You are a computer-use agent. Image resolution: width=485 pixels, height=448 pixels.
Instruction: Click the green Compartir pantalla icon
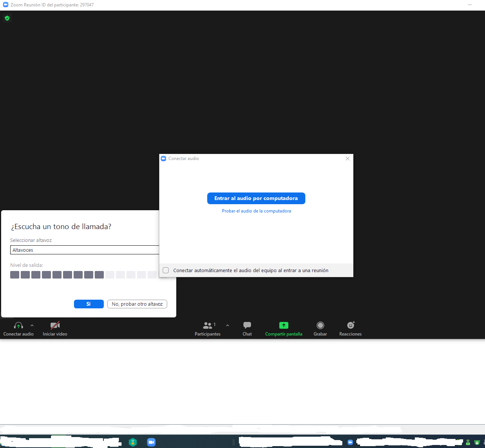click(284, 325)
